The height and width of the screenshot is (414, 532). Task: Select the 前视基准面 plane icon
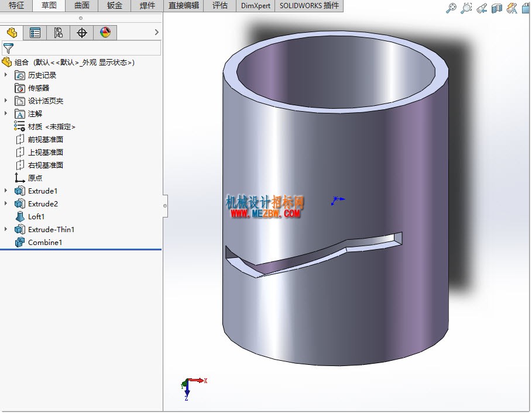click(20, 139)
